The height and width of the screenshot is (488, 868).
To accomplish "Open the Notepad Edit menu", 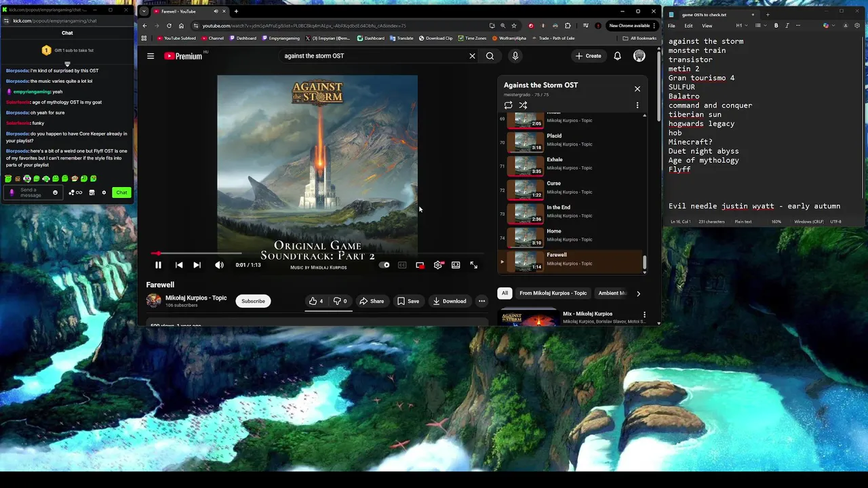I will 688,26.
